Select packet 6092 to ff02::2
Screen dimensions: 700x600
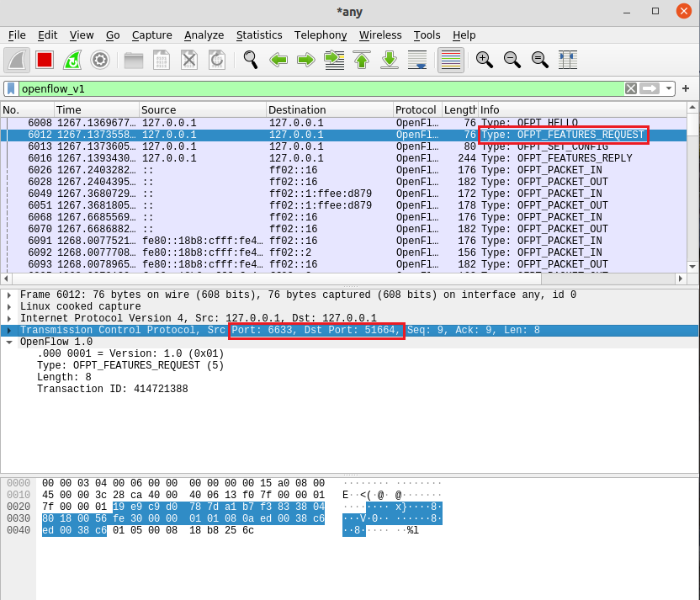pyautogui.click(x=343, y=252)
